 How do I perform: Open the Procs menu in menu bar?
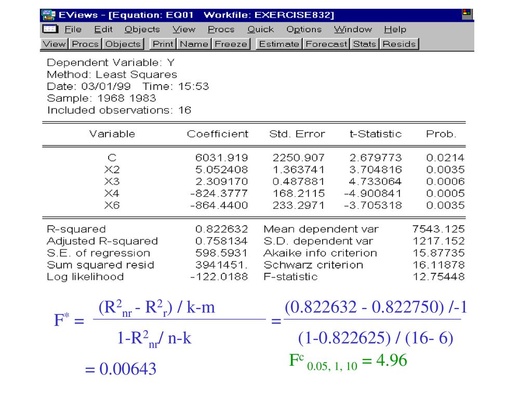tap(221, 30)
